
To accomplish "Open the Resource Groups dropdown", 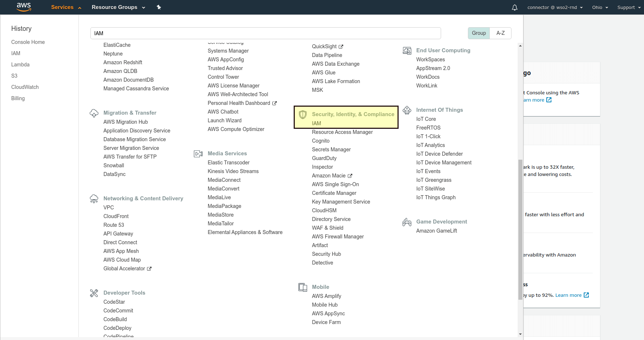I will coord(118,7).
